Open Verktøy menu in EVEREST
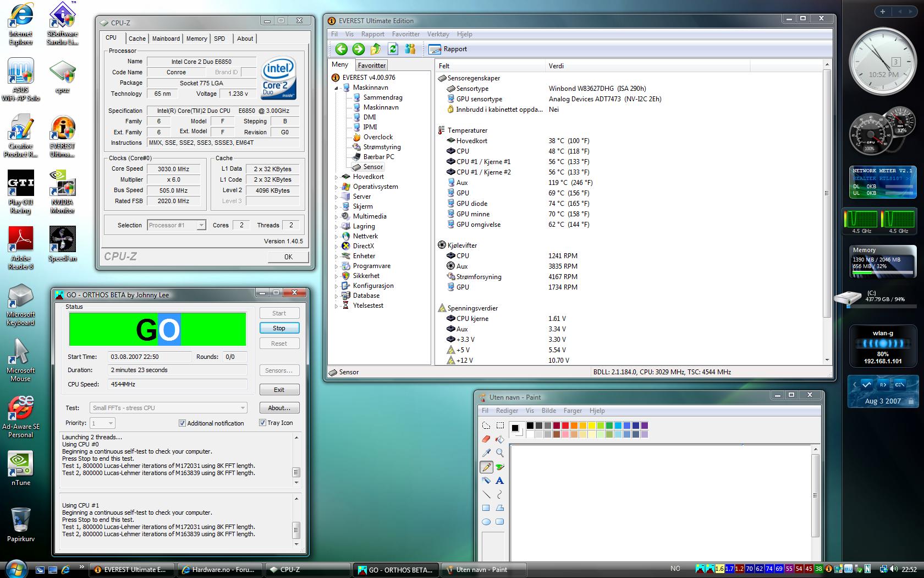924x578 pixels. tap(438, 34)
